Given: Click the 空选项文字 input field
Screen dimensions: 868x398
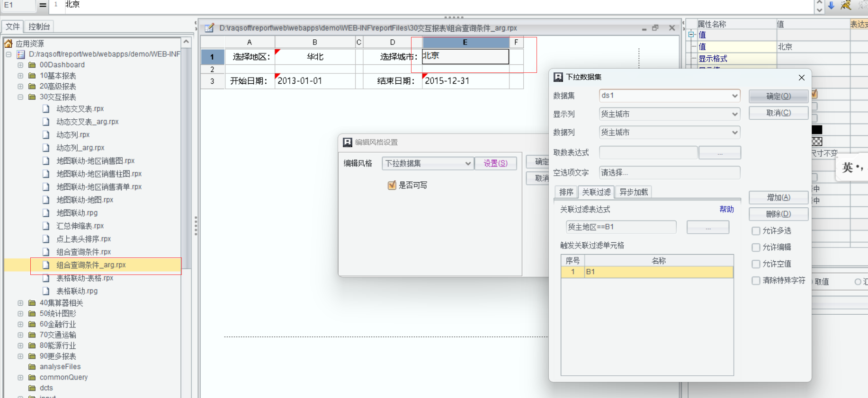Looking at the screenshot, I should [669, 173].
